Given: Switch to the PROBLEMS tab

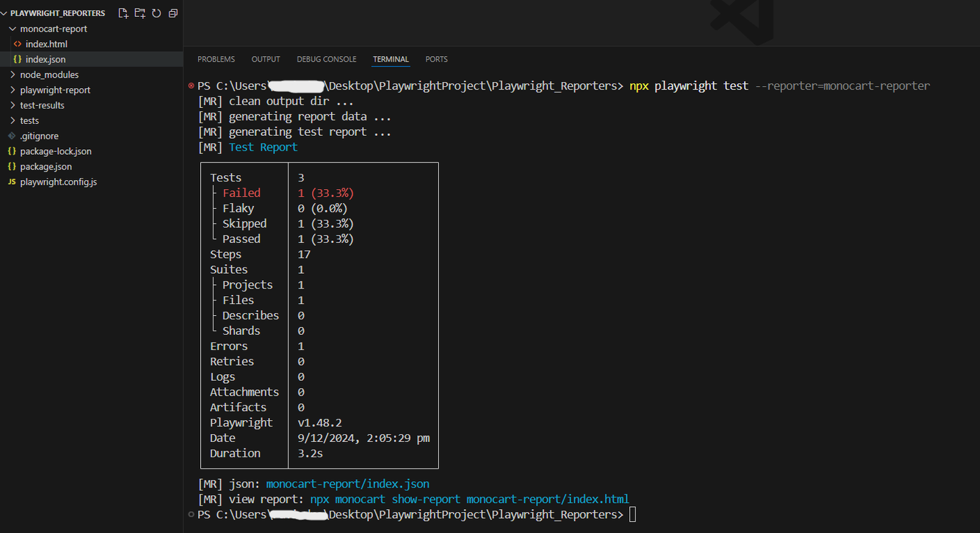Looking at the screenshot, I should pyautogui.click(x=216, y=60).
